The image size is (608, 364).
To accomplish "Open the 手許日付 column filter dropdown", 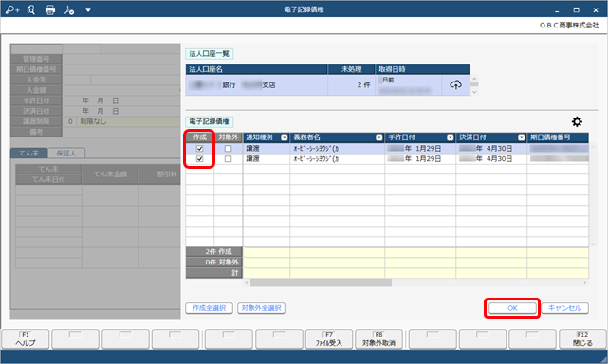I will (450, 137).
